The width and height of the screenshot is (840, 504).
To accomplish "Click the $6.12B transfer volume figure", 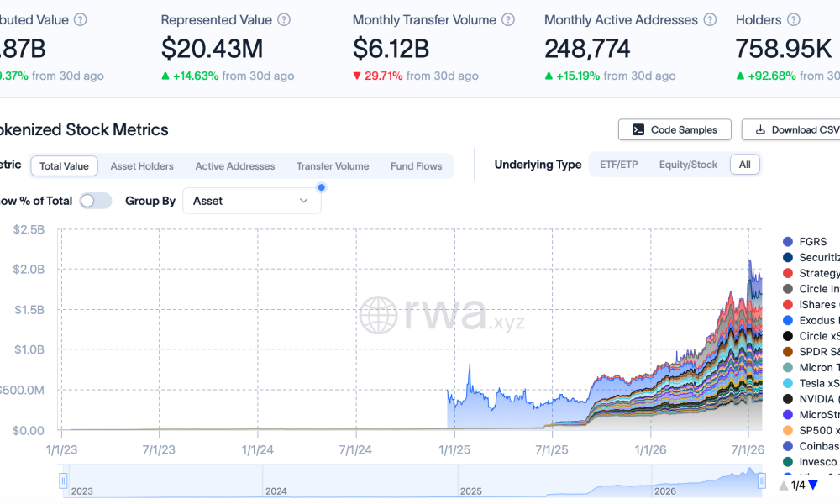I will [391, 49].
